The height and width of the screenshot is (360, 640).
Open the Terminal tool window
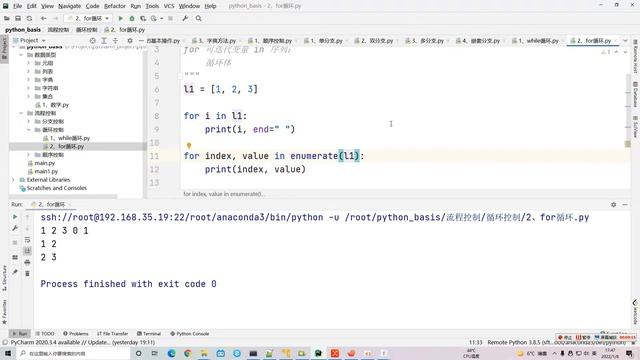(149, 333)
